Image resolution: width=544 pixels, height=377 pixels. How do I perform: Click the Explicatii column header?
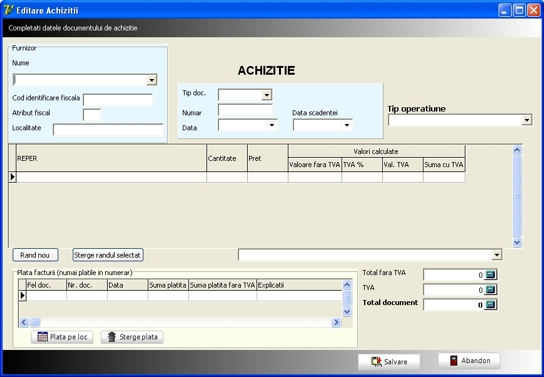click(299, 285)
